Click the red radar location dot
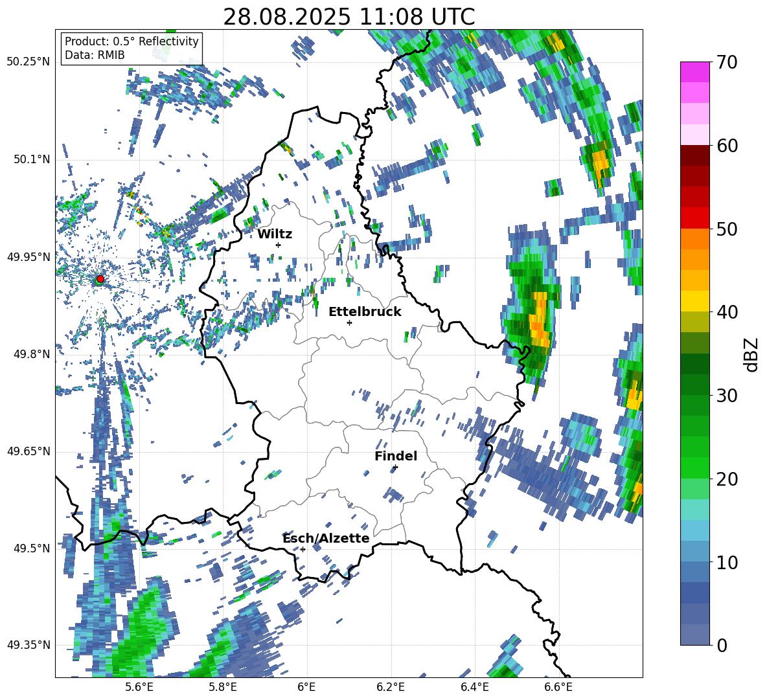Image resolution: width=767 pixels, height=700 pixels. [x=100, y=279]
